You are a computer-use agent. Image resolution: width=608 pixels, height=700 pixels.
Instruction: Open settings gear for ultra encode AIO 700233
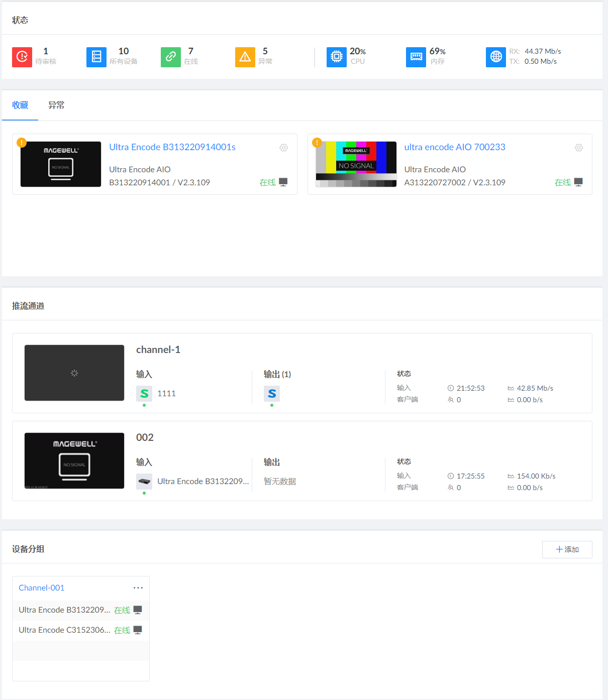(579, 148)
